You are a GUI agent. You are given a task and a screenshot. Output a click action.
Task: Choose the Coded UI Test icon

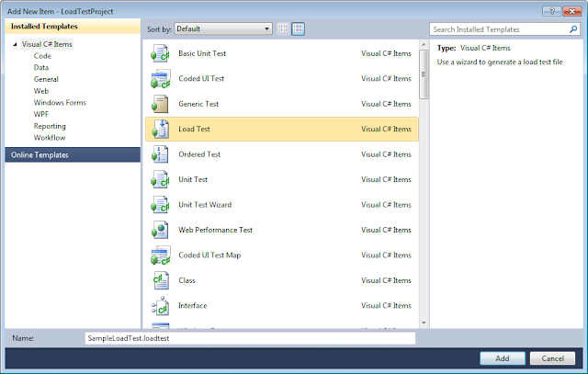pos(161,79)
